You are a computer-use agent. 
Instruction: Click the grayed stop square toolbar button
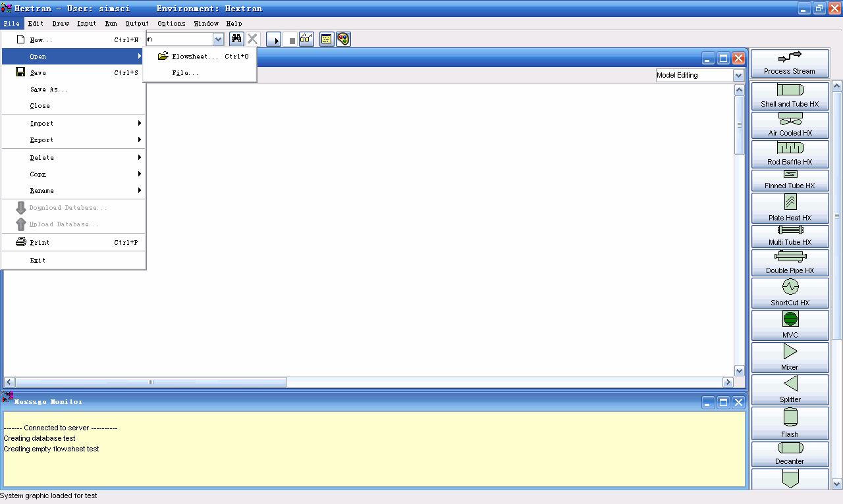(x=292, y=40)
